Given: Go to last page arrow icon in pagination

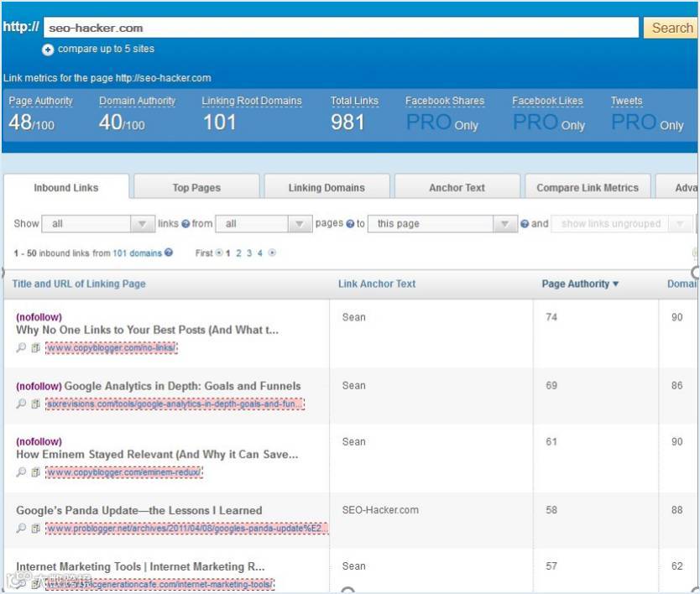Looking at the screenshot, I should pos(272,253).
